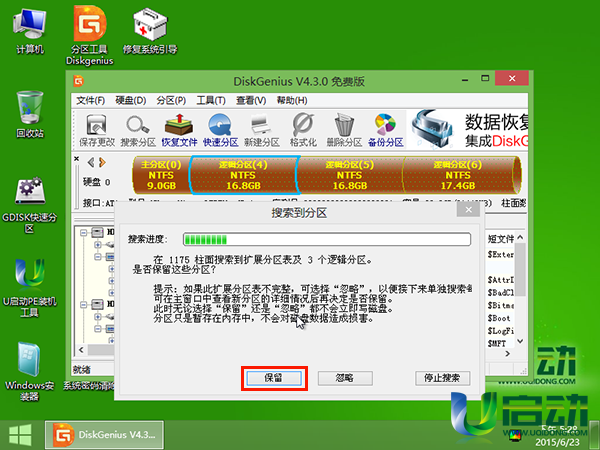The image size is (600, 450).
Task: Click the next disk arrow
Action: pos(102,163)
